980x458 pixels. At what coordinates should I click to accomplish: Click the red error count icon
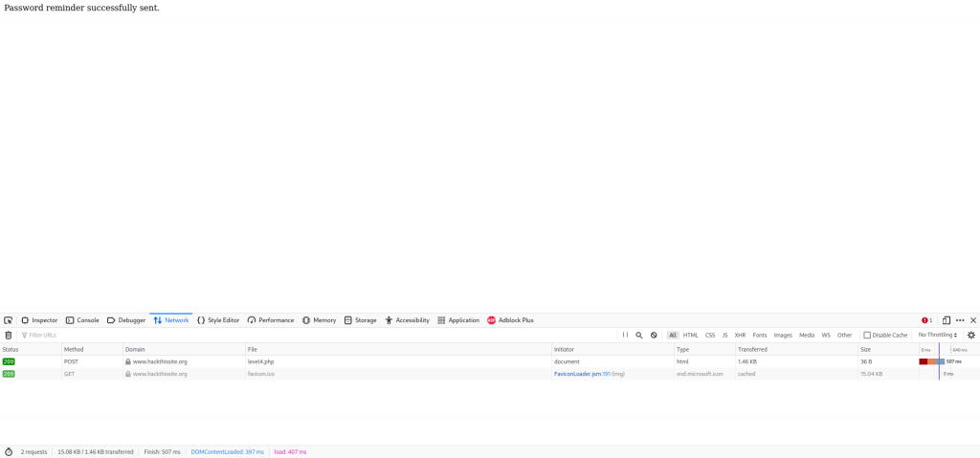click(x=925, y=320)
